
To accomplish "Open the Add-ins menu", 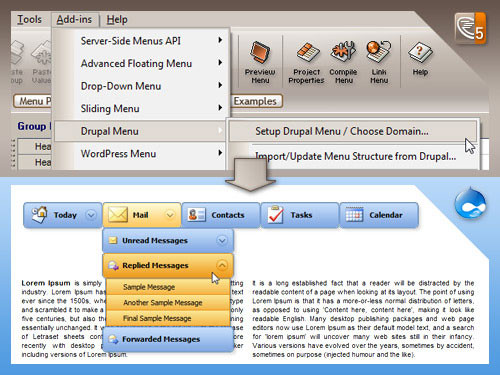I will tap(74, 19).
